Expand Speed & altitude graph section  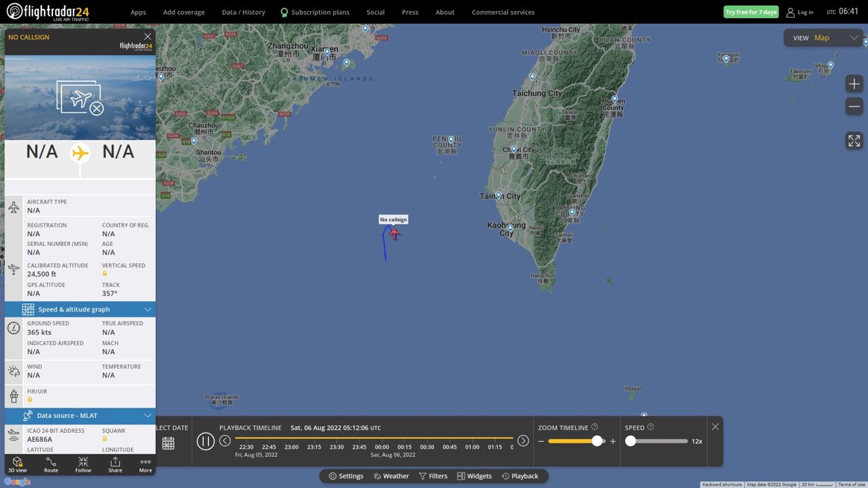click(81, 309)
